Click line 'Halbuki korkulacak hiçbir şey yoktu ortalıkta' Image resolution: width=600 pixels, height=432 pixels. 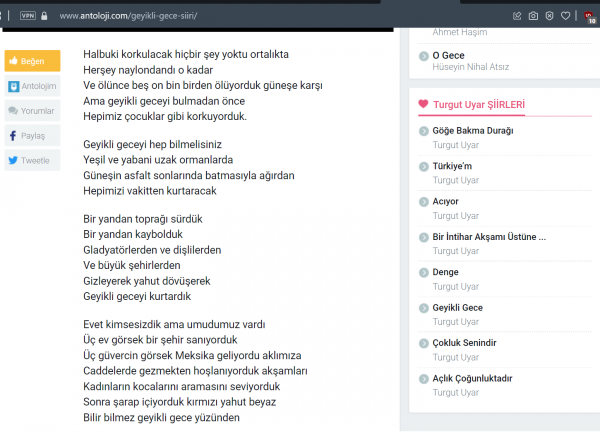point(186,54)
